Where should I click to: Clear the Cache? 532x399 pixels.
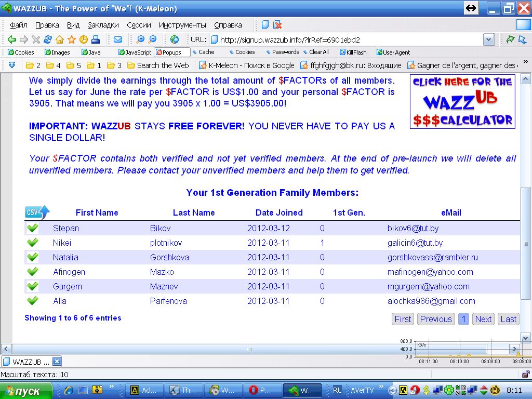click(x=203, y=52)
